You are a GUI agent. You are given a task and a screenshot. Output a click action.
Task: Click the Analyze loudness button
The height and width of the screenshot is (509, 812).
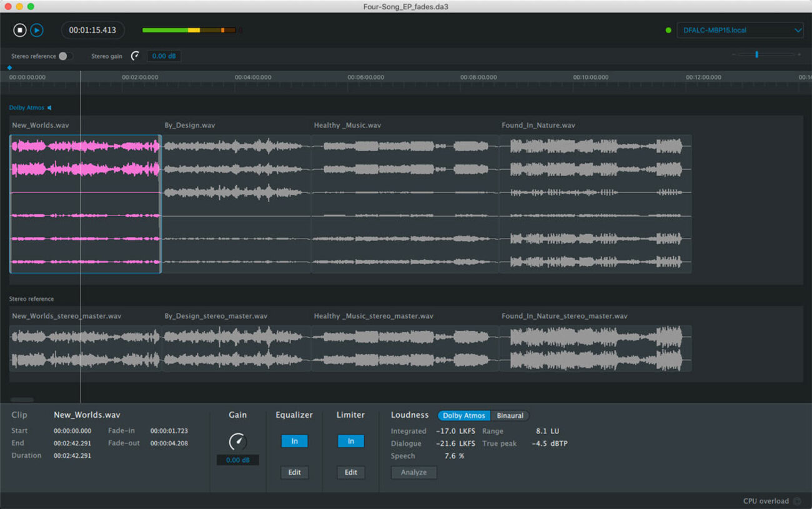point(413,472)
